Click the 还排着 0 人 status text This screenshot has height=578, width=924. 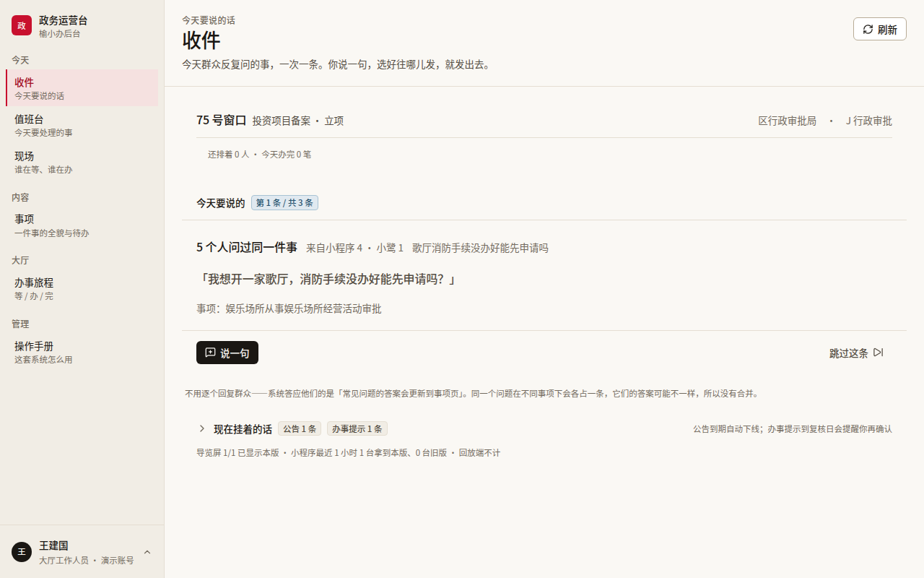point(228,155)
